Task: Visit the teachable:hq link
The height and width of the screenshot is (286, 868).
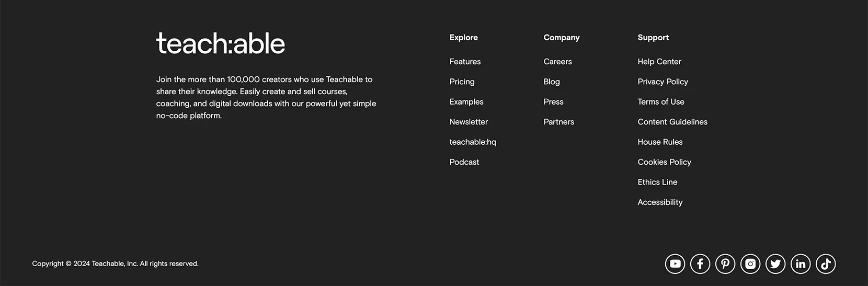Action: (x=473, y=142)
